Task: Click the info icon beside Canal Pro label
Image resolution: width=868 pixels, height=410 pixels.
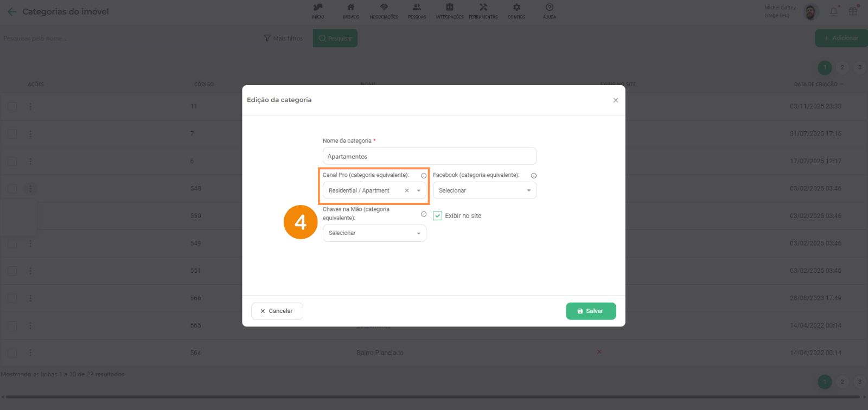Action: click(424, 176)
